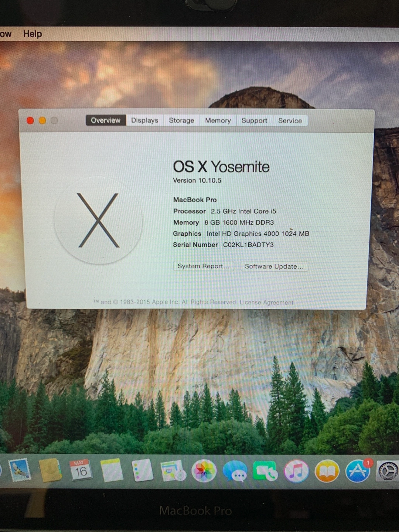The image size is (399, 532).
Task: Click Intel HD Graphics 4000 text
Action: [x=258, y=233]
